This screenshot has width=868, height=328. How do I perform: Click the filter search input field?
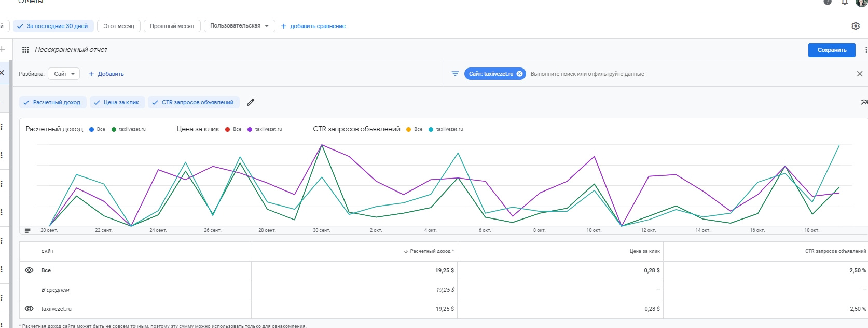click(587, 74)
